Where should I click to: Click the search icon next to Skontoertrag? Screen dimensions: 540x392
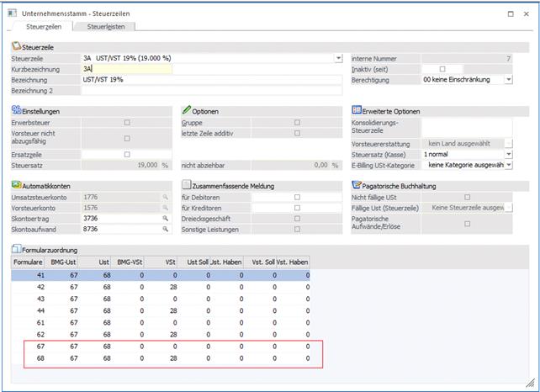166,217
